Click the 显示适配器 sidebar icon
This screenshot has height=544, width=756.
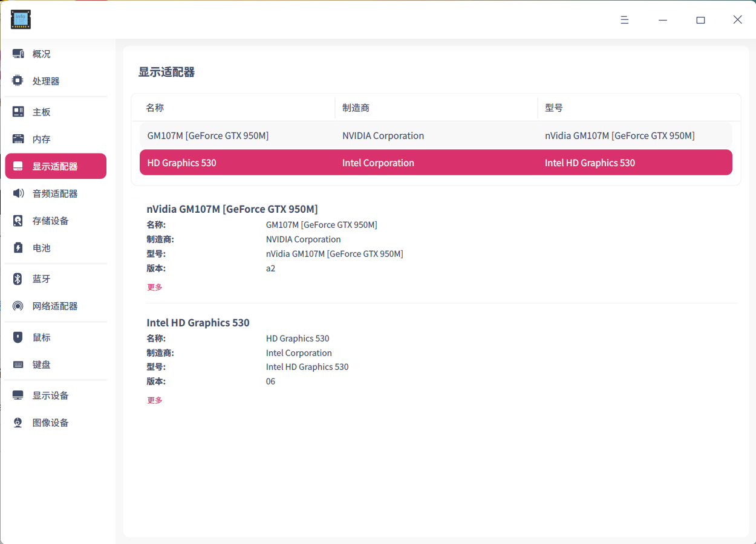18,166
